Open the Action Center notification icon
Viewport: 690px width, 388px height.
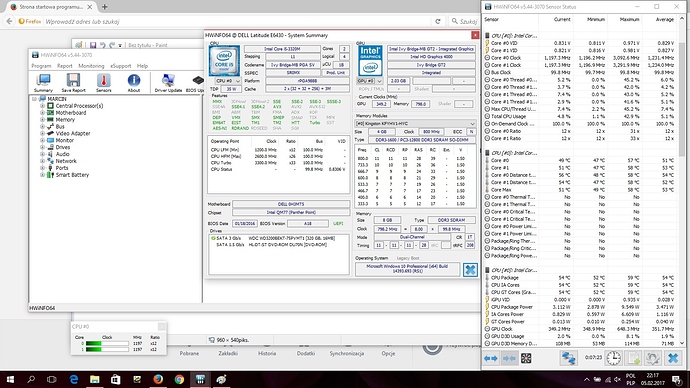677,379
